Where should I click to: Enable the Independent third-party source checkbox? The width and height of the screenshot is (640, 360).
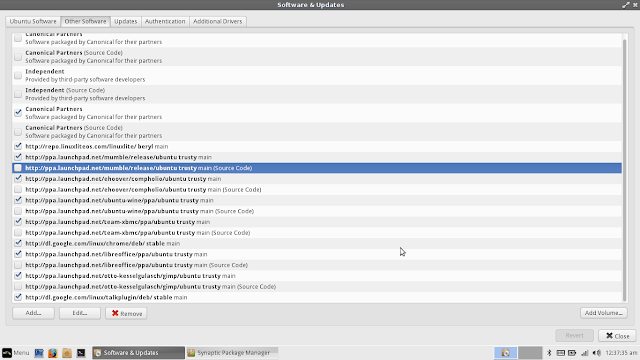18,75
